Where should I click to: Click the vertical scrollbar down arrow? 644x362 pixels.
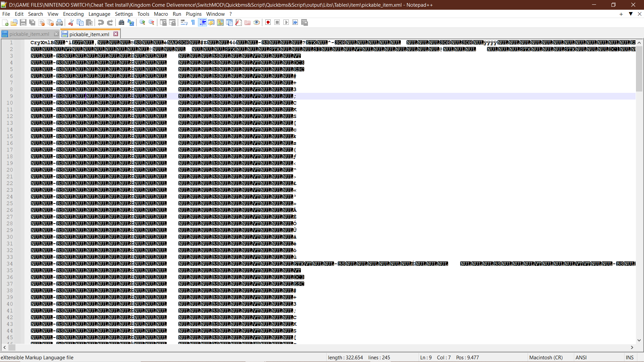click(x=639, y=340)
